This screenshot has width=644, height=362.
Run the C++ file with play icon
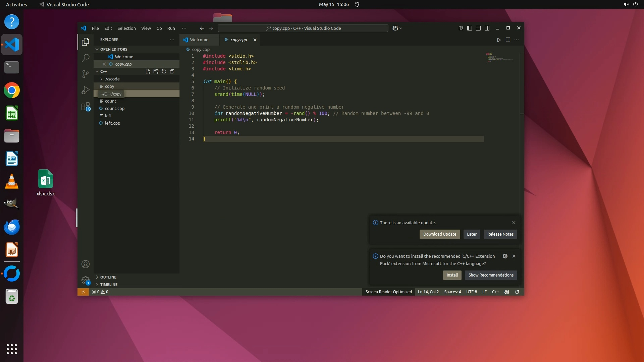tap(499, 40)
